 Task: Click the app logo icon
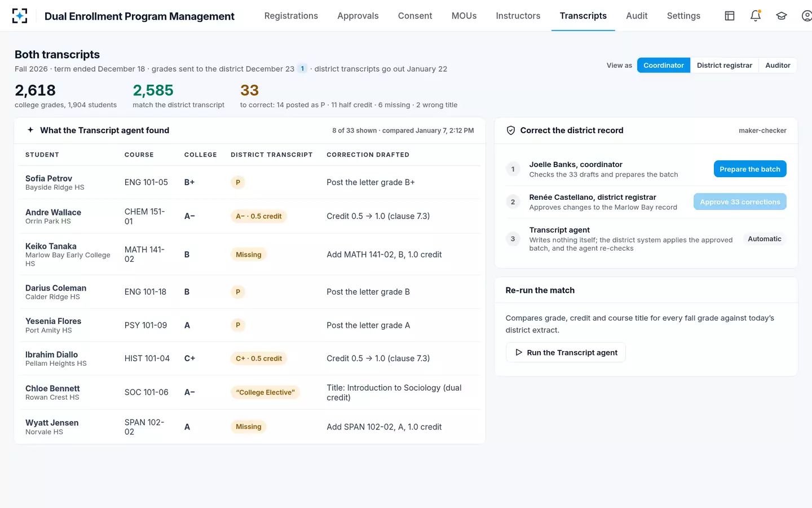pos(20,16)
